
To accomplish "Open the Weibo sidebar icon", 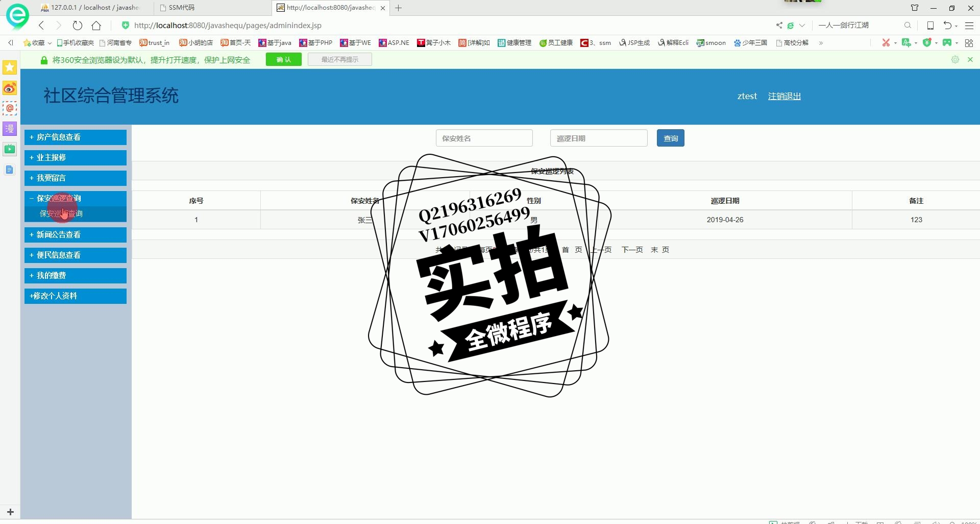I will pos(10,88).
